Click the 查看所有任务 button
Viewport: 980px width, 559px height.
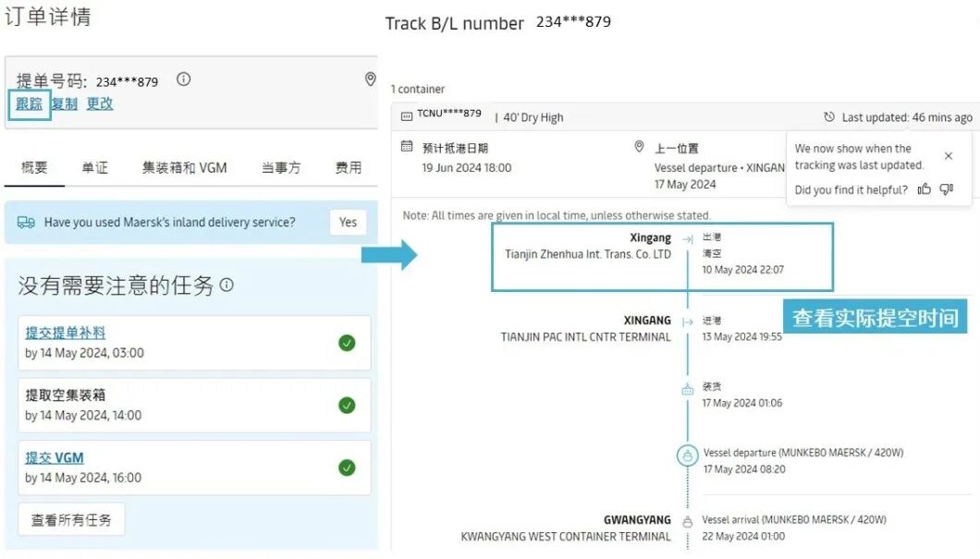(x=71, y=519)
